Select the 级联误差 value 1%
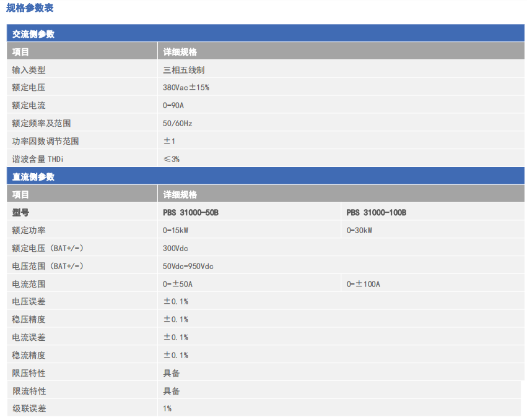This screenshot has width=527, height=420. click(167, 409)
